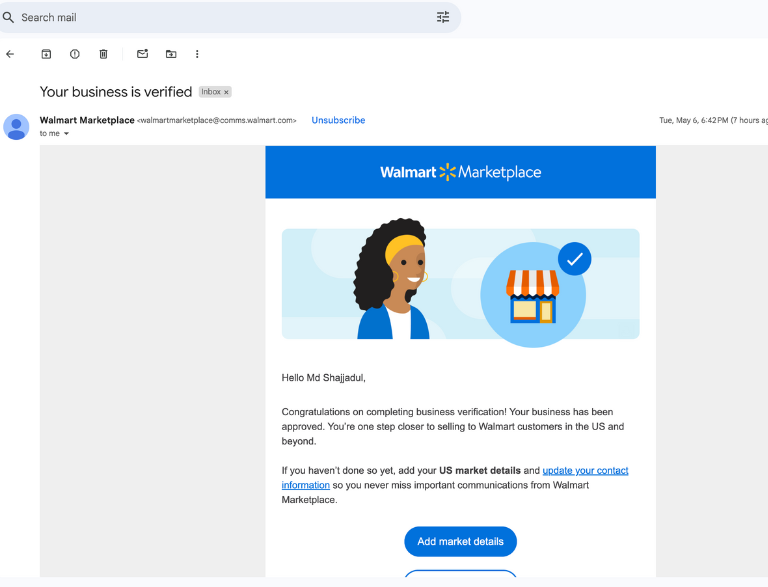The image size is (768, 587).
Task: Click the email date 'Tue, May 6, 6:42 PM'
Action: (x=694, y=120)
